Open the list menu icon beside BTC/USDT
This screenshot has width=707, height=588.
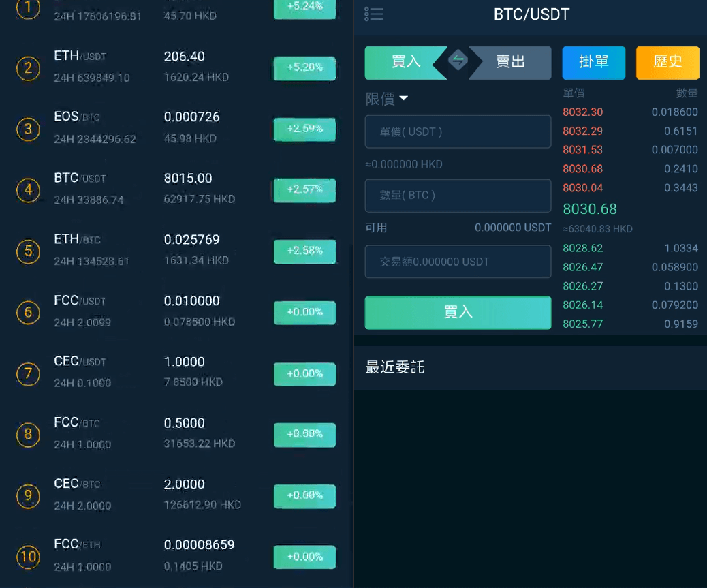click(374, 14)
